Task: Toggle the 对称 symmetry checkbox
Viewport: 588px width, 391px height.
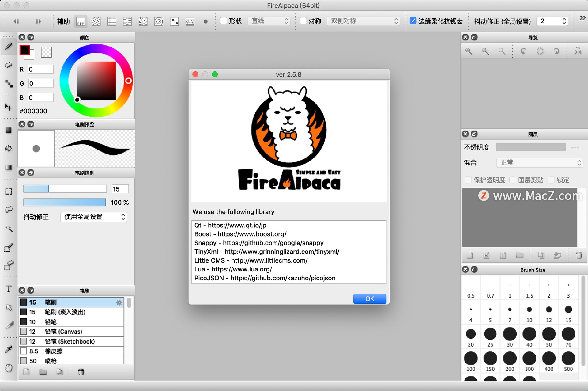Action: pyautogui.click(x=303, y=21)
